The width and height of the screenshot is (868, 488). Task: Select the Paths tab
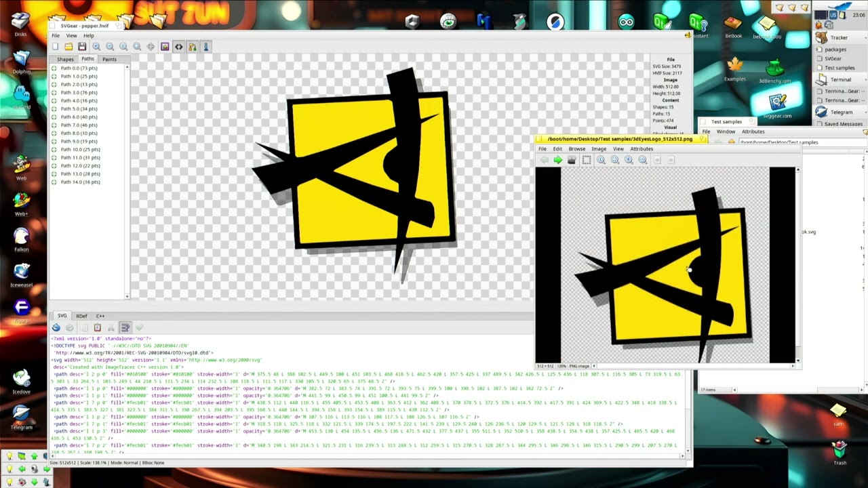point(87,59)
